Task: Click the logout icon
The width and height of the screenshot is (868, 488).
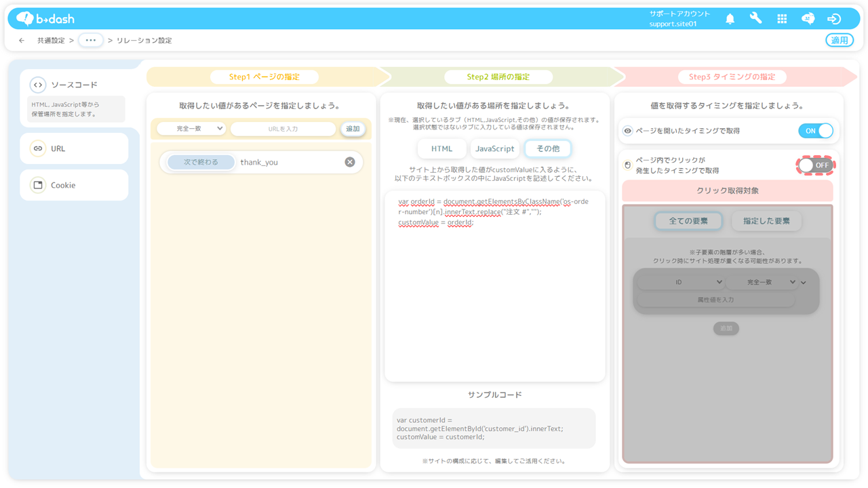Action: tap(834, 19)
